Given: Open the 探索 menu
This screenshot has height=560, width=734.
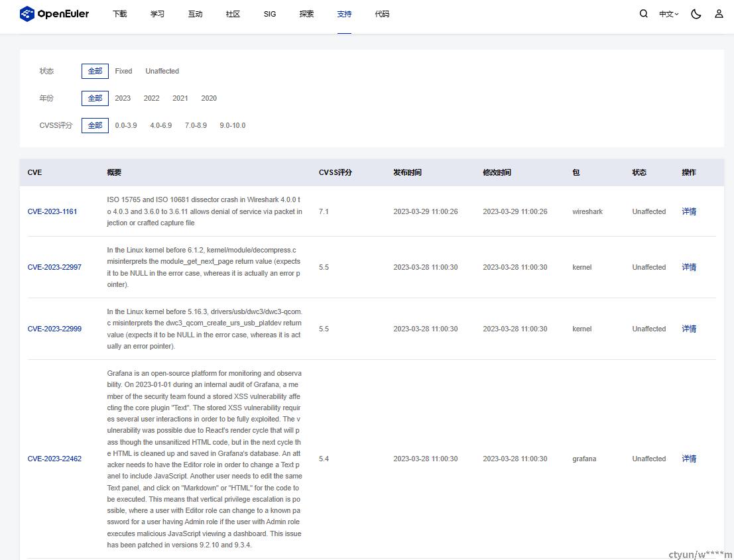Looking at the screenshot, I should (306, 14).
